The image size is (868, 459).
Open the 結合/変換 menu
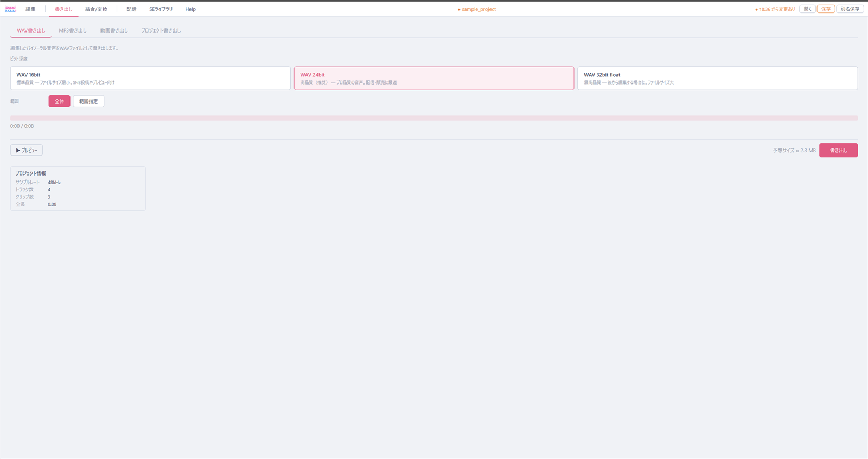[x=96, y=9]
